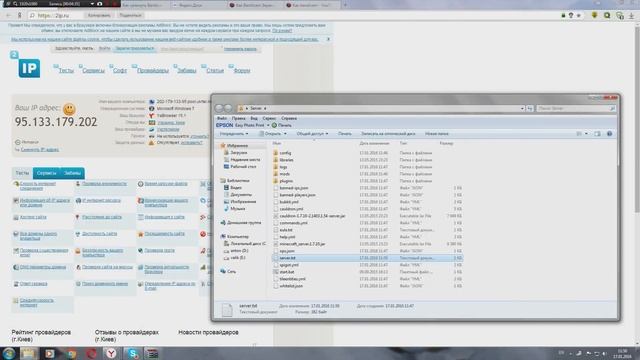Image resolution: width=640 pixels, height=360 pixels.
Task: Expand the Открыть dropdown arrow in Explorer
Action: [285, 134]
